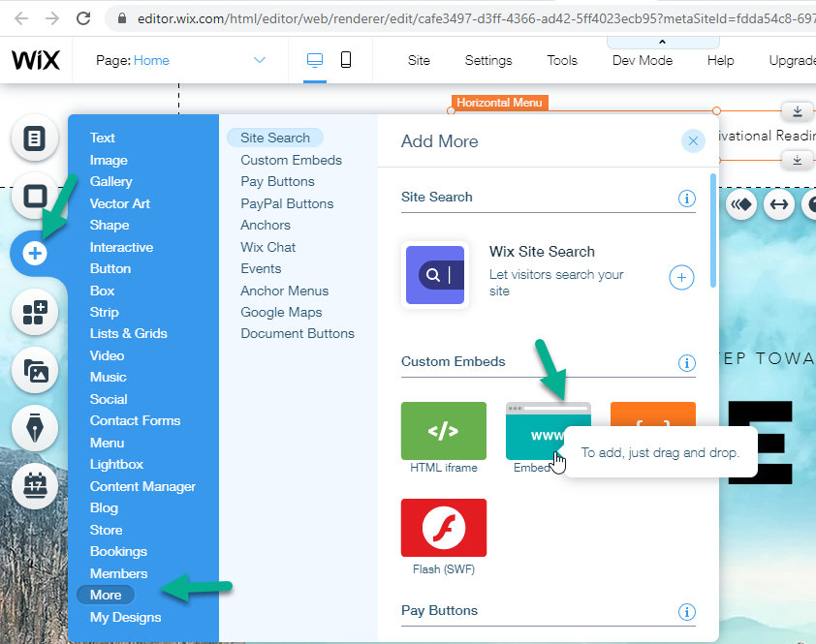The width and height of the screenshot is (816, 644).
Task: Select Image in the Add panel
Action: click(x=109, y=160)
